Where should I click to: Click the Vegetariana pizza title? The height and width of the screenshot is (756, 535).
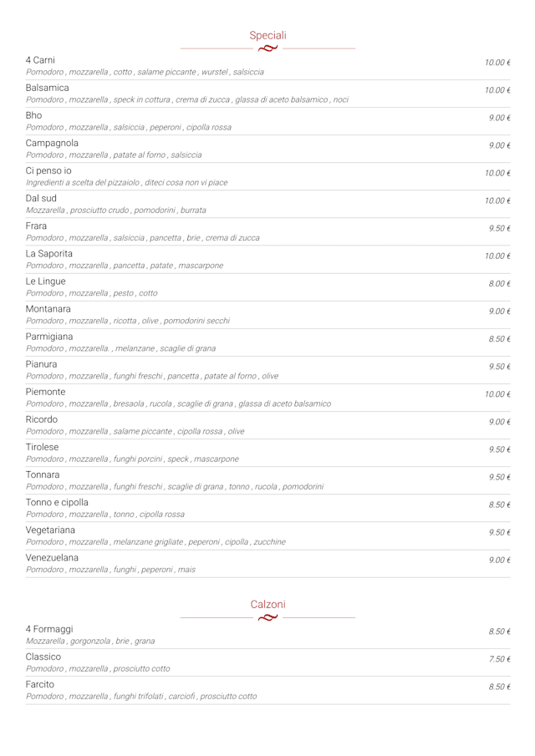[50, 530]
